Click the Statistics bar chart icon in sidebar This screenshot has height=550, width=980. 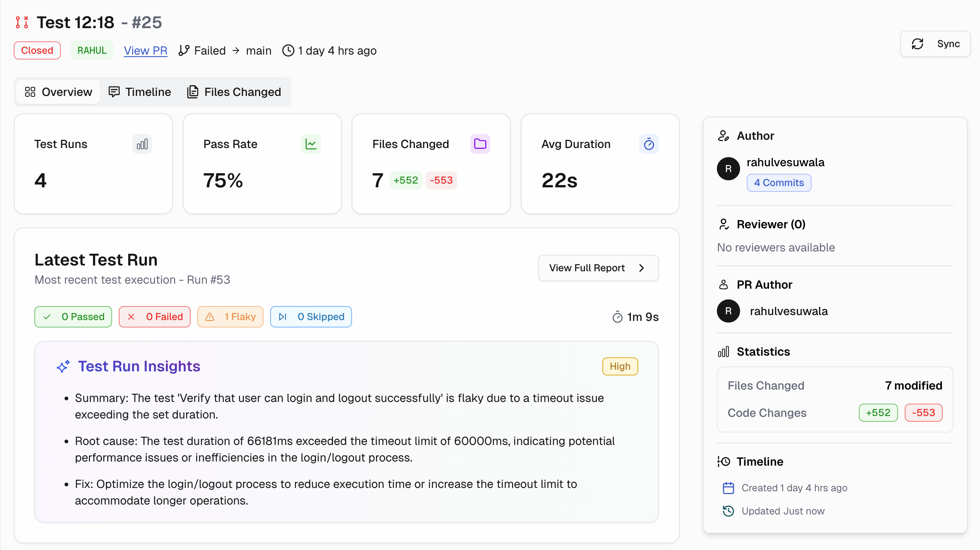723,352
